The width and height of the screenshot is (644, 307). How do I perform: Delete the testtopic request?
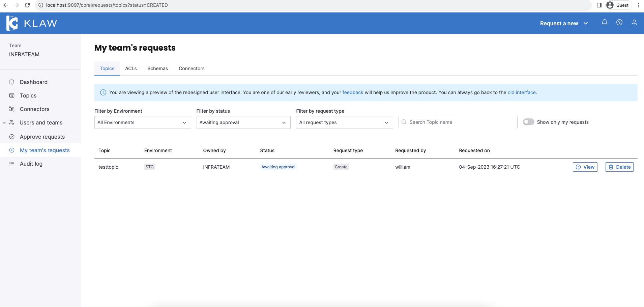tap(619, 167)
